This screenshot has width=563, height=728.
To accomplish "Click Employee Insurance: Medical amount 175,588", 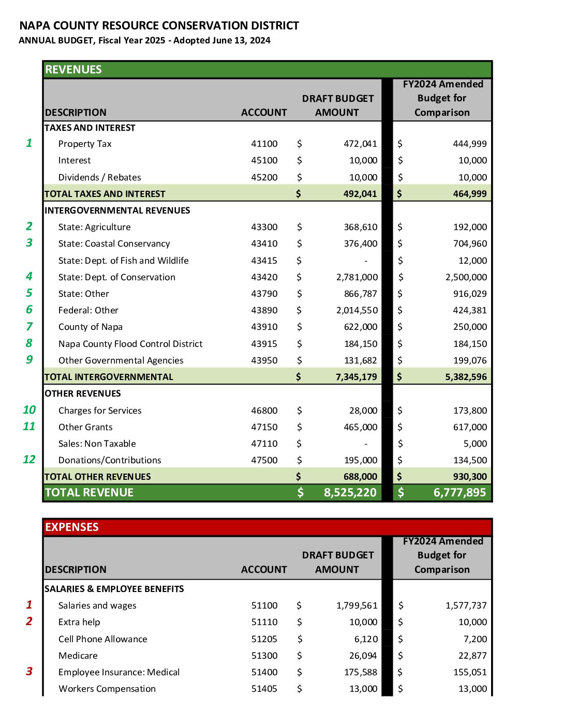I will point(361,672).
